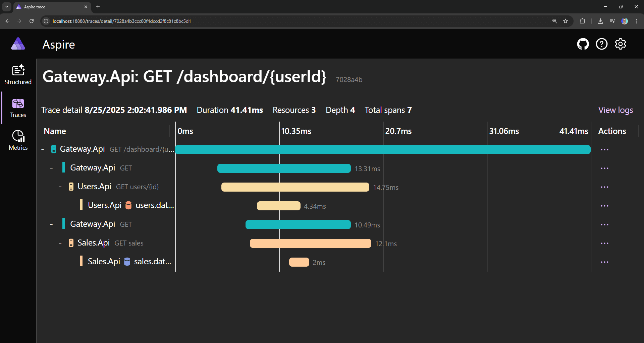Click the Actions column header
Screen dimensions: 644x343
pyautogui.click(x=612, y=131)
